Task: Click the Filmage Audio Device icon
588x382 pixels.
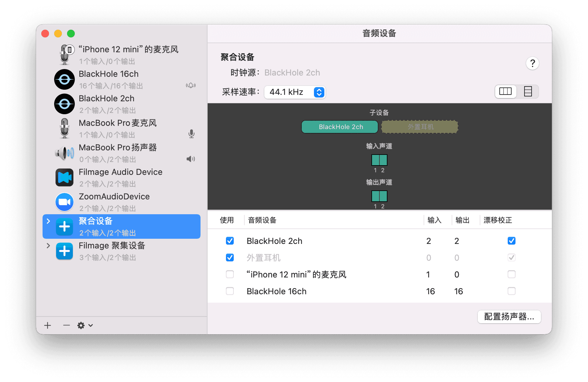Action: point(64,177)
